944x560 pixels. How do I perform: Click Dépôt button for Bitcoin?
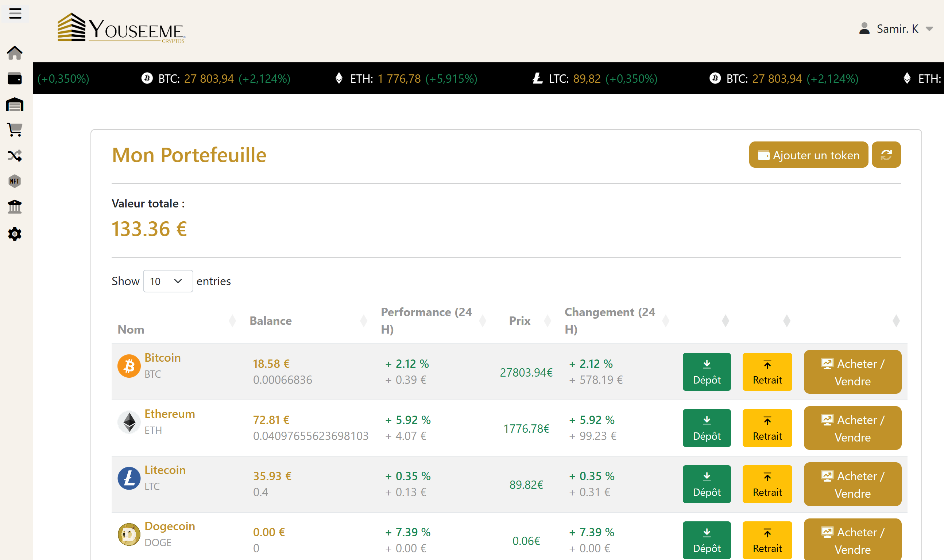click(x=706, y=372)
